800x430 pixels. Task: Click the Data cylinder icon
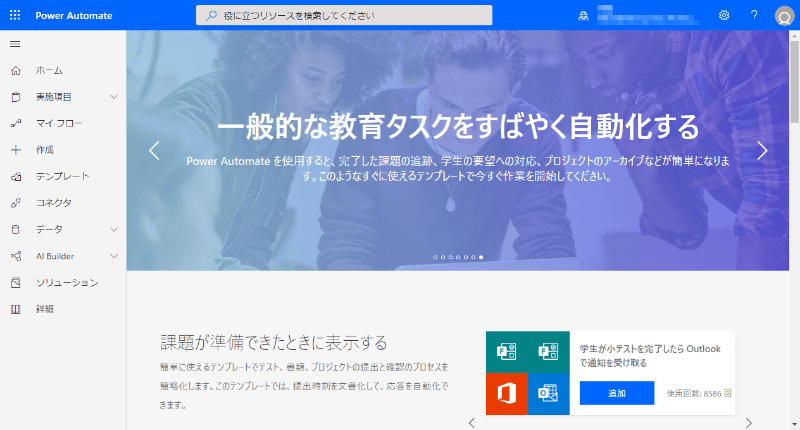tap(16, 230)
